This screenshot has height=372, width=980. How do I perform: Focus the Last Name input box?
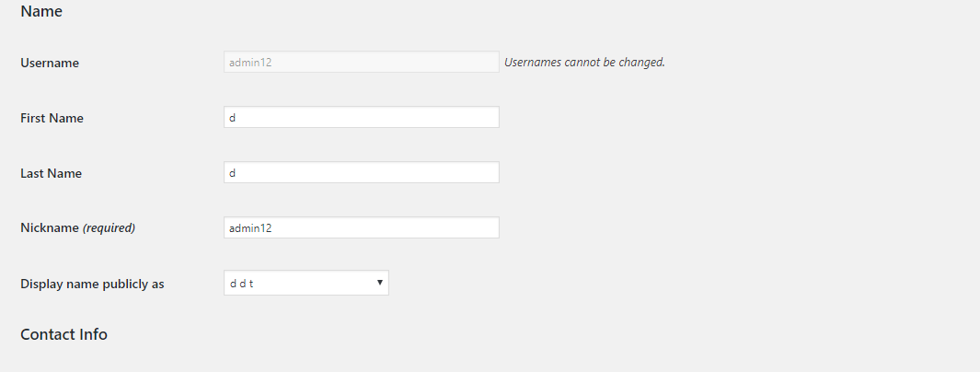(x=361, y=173)
